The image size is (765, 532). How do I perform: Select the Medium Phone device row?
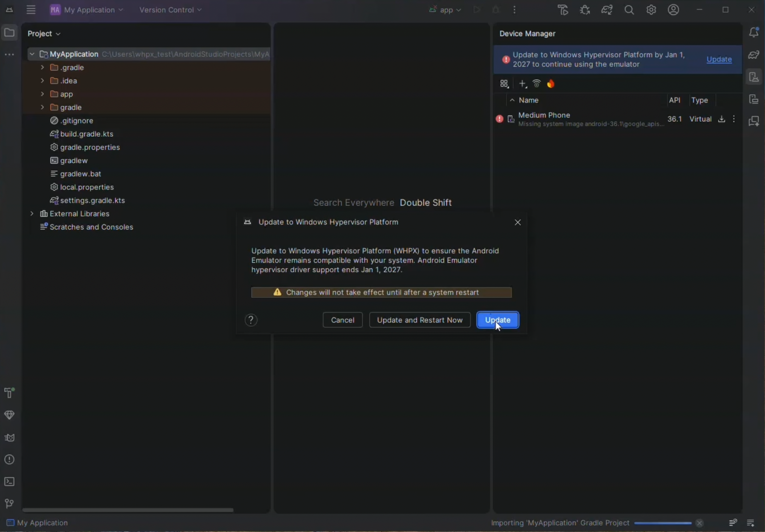point(618,119)
